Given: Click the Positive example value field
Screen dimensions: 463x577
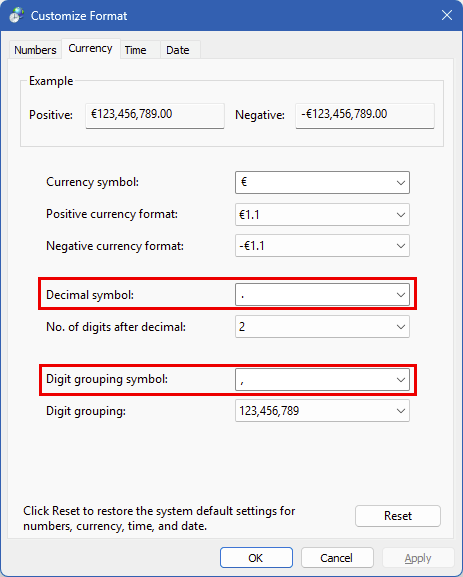Looking at the screenshot, I should pos(155,116).
